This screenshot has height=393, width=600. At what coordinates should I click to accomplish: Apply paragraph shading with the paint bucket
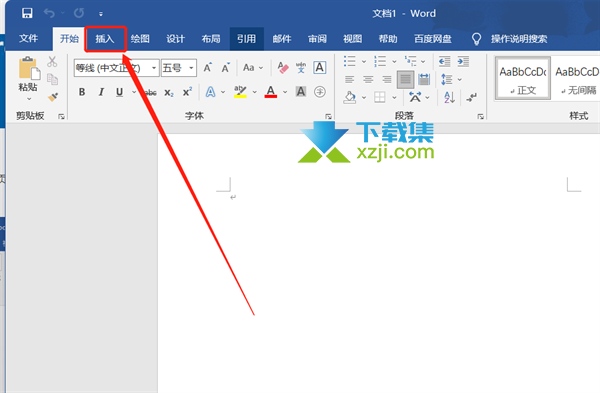click(349, 97)
